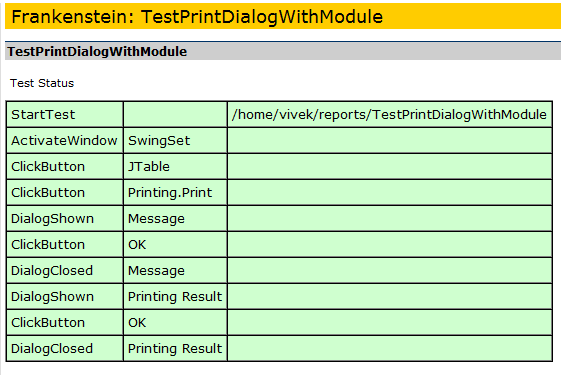Click the DialogShown cell next to Printing Result
Image resolution: width=561 pixels, height=375 pixels.
click(x=65, y=297)
